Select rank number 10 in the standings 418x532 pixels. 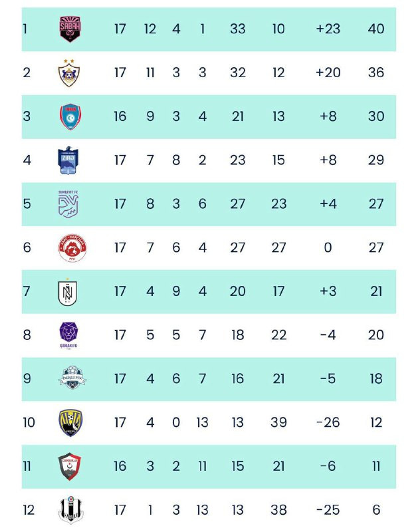coord(29,422)
